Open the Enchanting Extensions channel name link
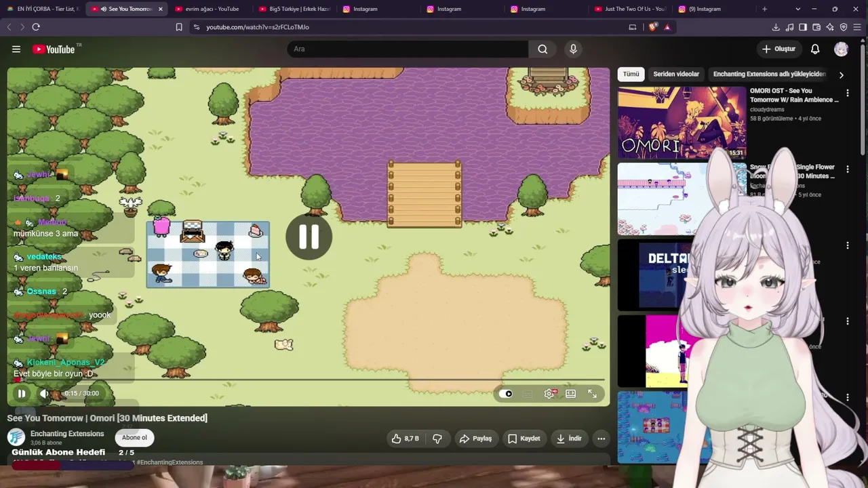This screenshot has height=488, width=868. (x=67, y=434)
